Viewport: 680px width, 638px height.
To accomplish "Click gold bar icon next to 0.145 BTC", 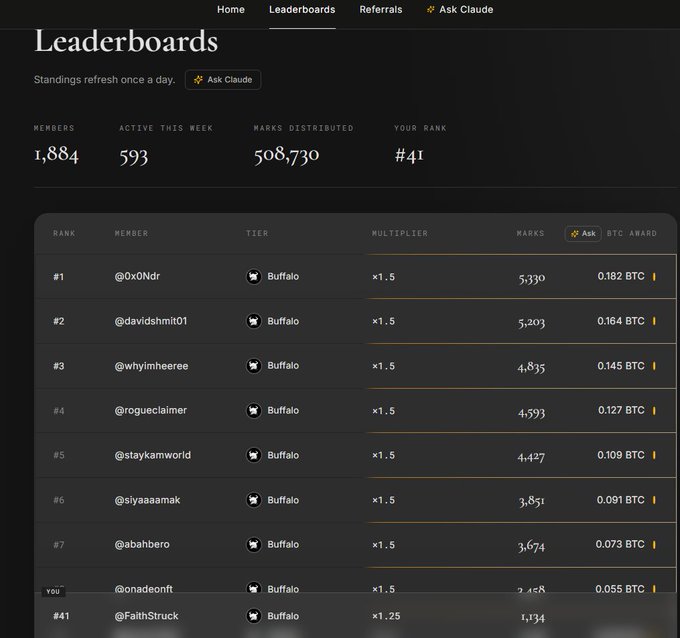I will (x=654, y=366).
